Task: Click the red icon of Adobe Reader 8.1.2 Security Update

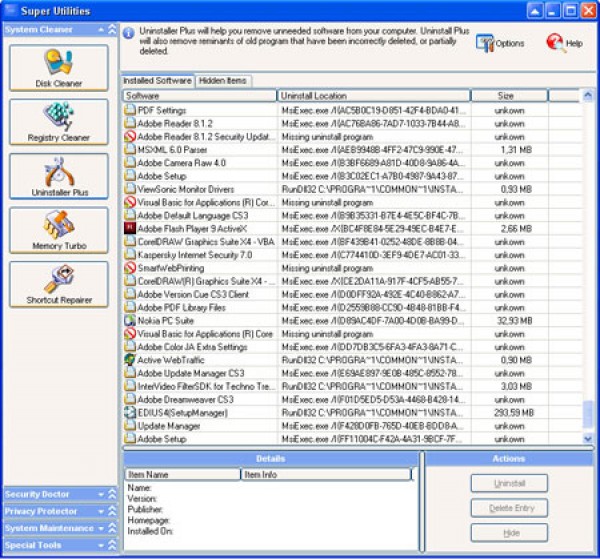Action: click(130, 136)
